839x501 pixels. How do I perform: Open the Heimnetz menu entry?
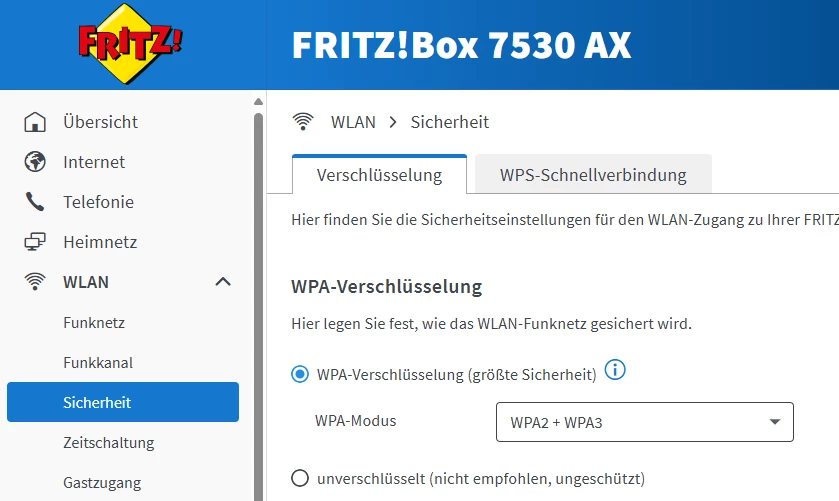tap(100, 242)
